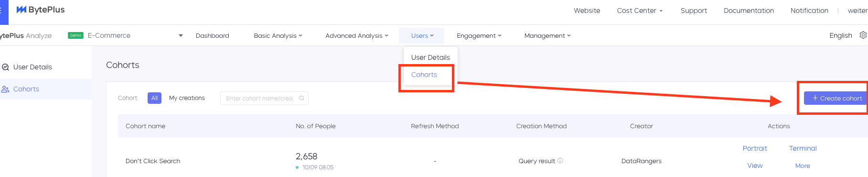Select the All cohort filter
The width and height of the screenshot is (868, 177).
[x=154, y=98]
